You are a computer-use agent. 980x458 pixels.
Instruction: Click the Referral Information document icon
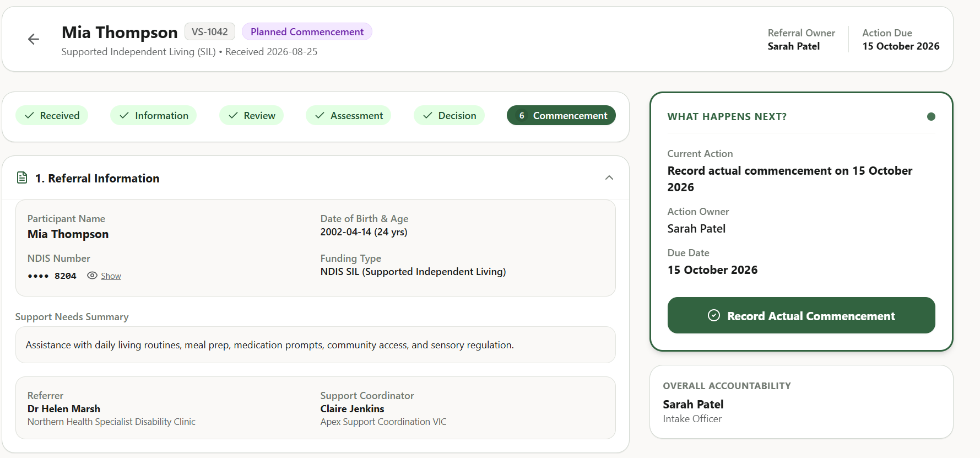22,177
